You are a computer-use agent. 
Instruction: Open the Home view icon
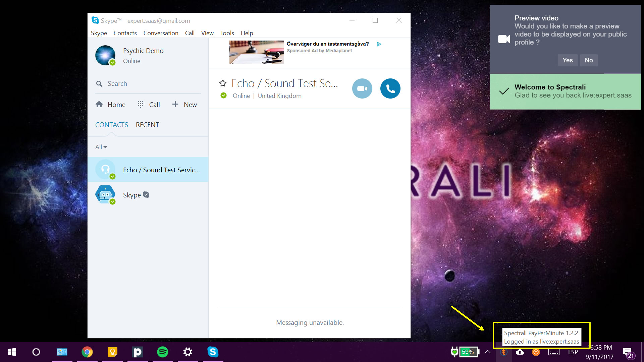tap(99, 104)
